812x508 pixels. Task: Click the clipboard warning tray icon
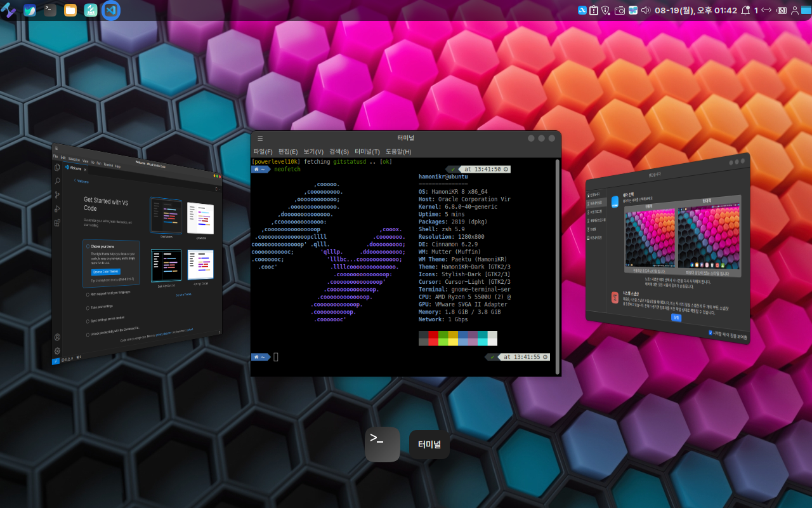[594, 10]
